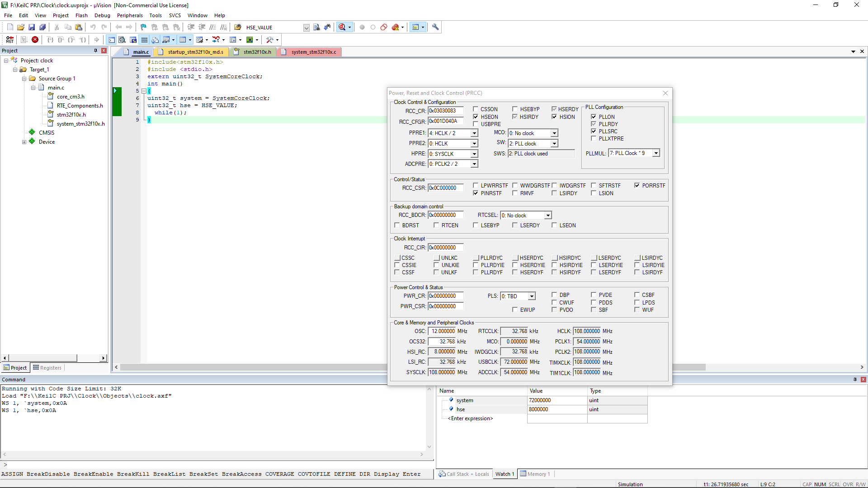Open the PLLMUL dropdown
The height and width of the screenshot is (488, 868).
(x=656, y=153)
